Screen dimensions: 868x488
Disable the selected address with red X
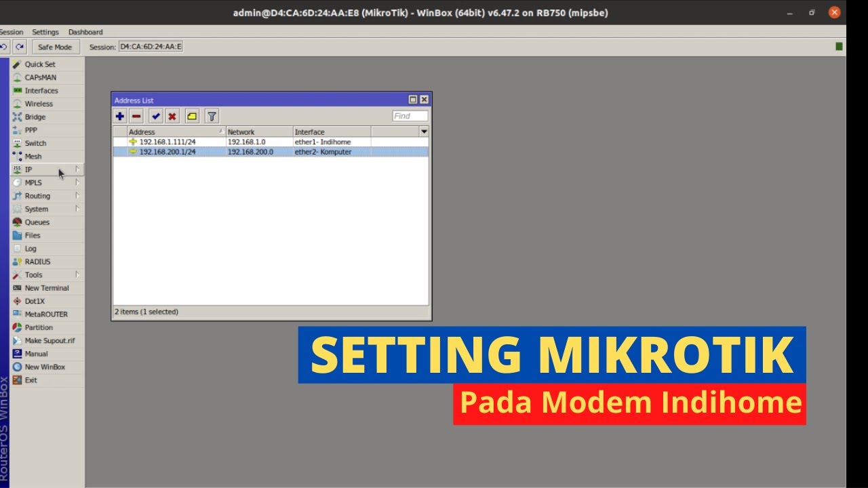tap(172, 117)
